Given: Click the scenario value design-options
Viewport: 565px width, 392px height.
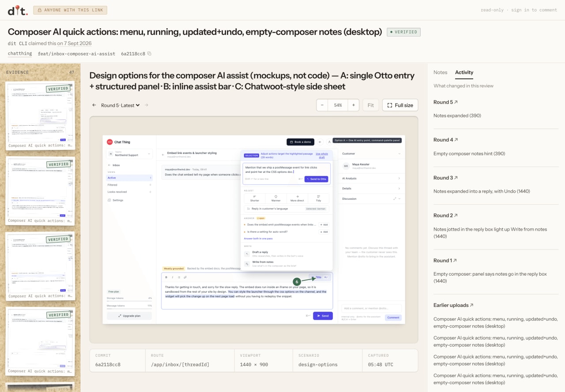Looking at the screenshot, I should point(318,365).
